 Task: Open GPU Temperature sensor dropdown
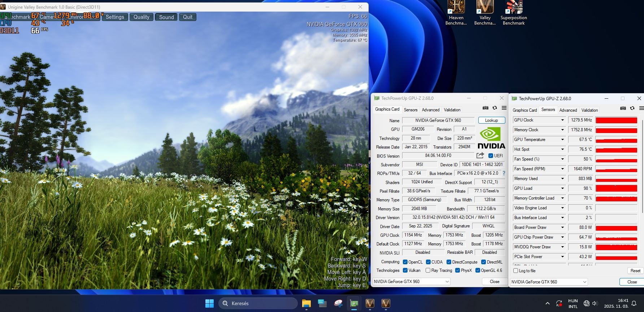pos(562,140)
